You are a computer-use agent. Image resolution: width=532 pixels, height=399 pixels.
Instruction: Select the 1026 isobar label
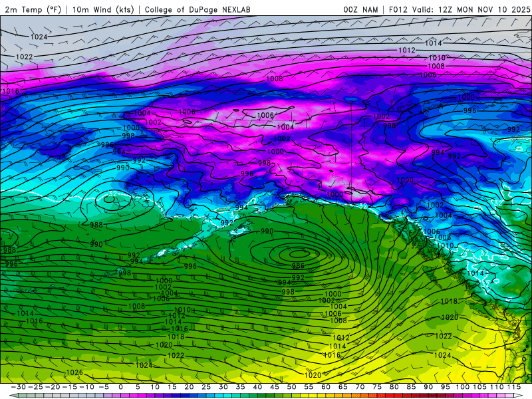pos(74,372)
